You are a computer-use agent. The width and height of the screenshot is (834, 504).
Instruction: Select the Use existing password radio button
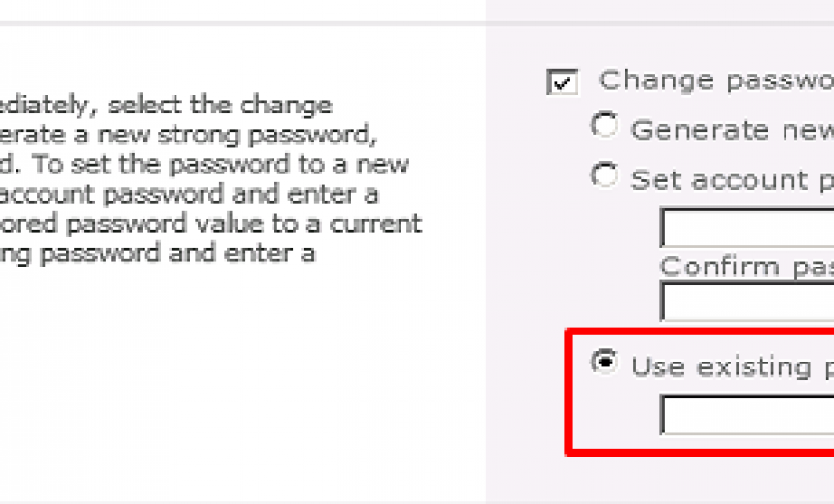tap(604, 362)
